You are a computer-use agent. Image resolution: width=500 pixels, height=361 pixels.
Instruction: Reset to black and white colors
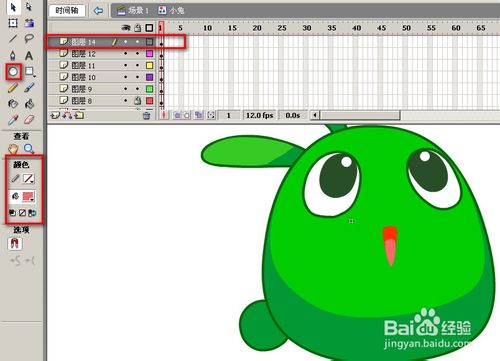12,213
